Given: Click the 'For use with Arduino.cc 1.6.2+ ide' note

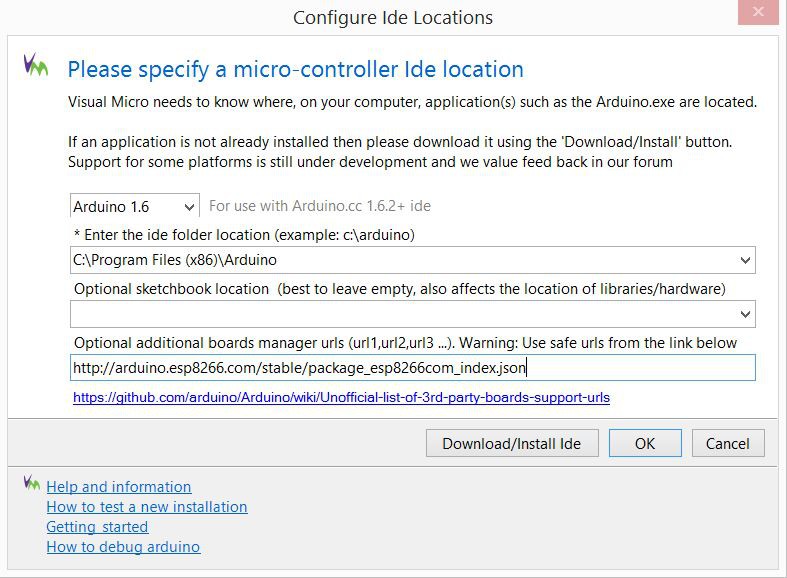Looking at the screenshot, I should click(x=320, y=206).
